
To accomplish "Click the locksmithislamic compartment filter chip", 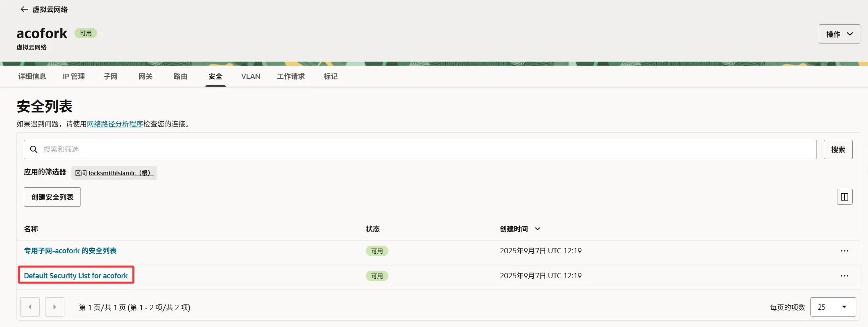I will coord(115,173).
